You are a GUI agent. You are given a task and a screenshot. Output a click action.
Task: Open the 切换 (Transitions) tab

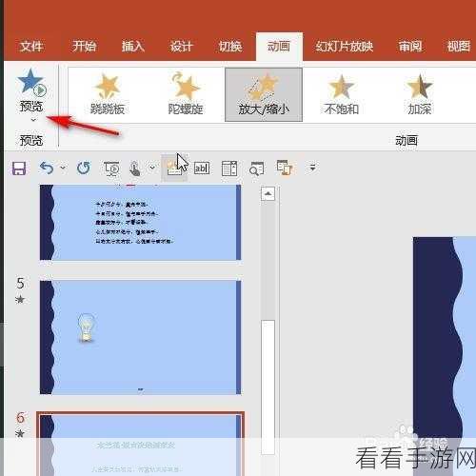(230, 47)
